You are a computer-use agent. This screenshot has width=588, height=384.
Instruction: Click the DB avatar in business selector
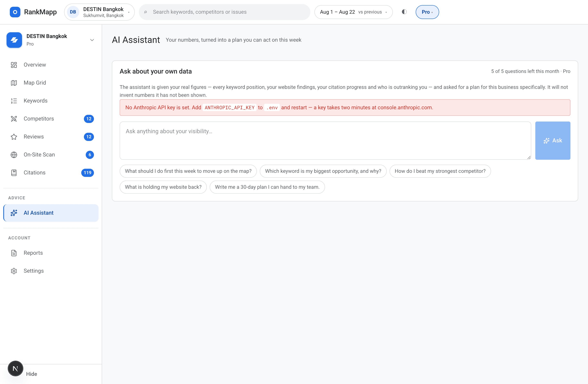[73, 12]
